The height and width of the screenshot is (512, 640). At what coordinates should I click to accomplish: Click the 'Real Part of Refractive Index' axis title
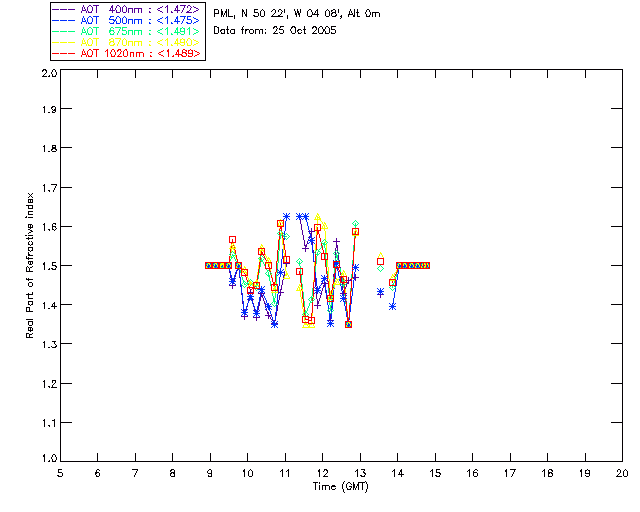pyautogui.click(x=29, y=265)
